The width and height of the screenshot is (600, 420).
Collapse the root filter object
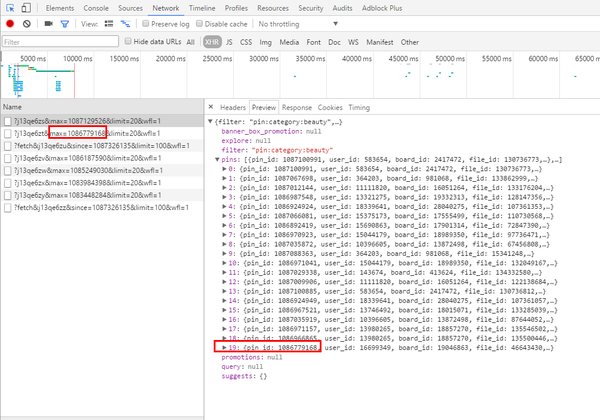pos(210,122)
